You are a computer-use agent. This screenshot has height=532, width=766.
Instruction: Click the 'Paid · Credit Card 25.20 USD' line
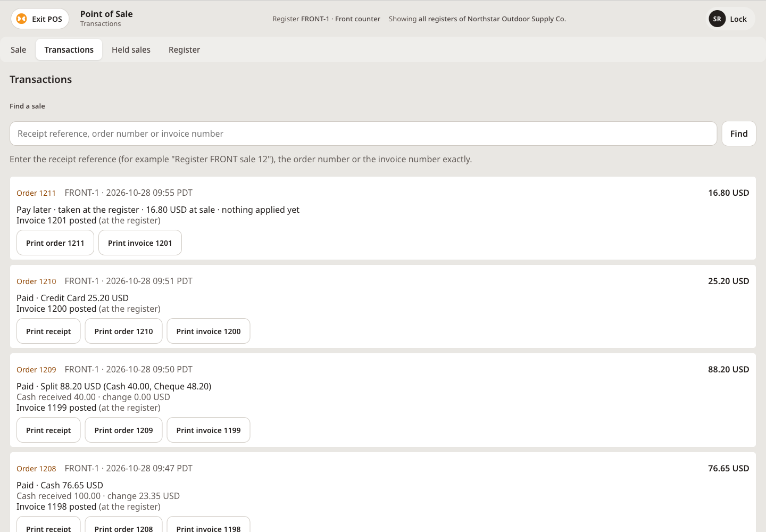tap(72, 298)
